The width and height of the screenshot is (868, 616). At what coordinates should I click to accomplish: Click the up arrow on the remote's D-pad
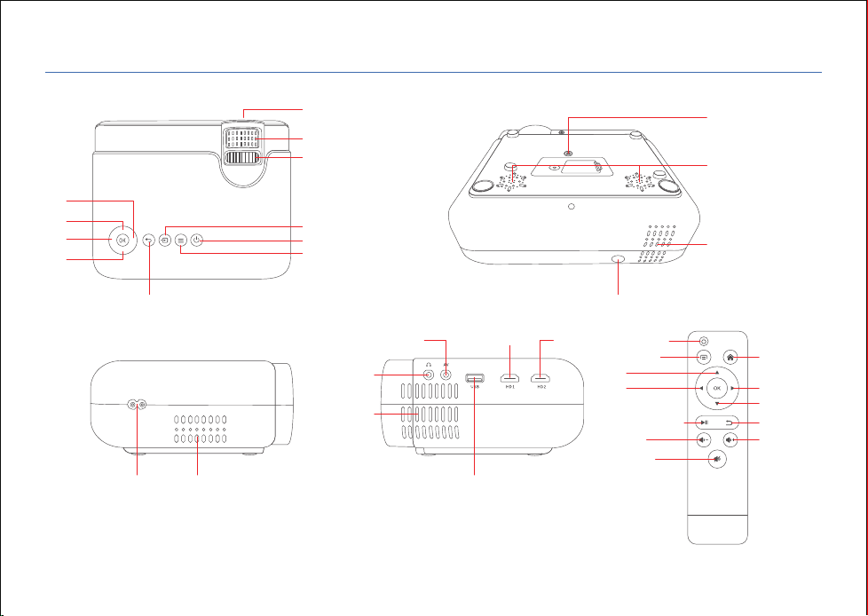(717, 373)
